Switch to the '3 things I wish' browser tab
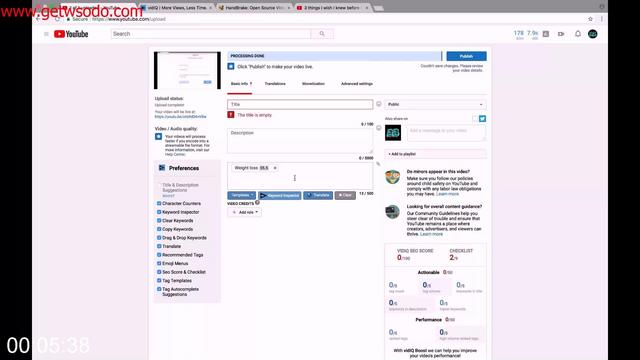Screen dimensions: 640x360 (x=332, y=8)
